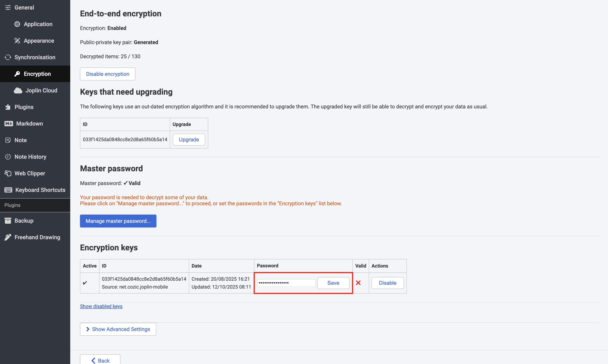
Task: Click the Freehand Drawing pencil icon
Action: click(8, 237)
